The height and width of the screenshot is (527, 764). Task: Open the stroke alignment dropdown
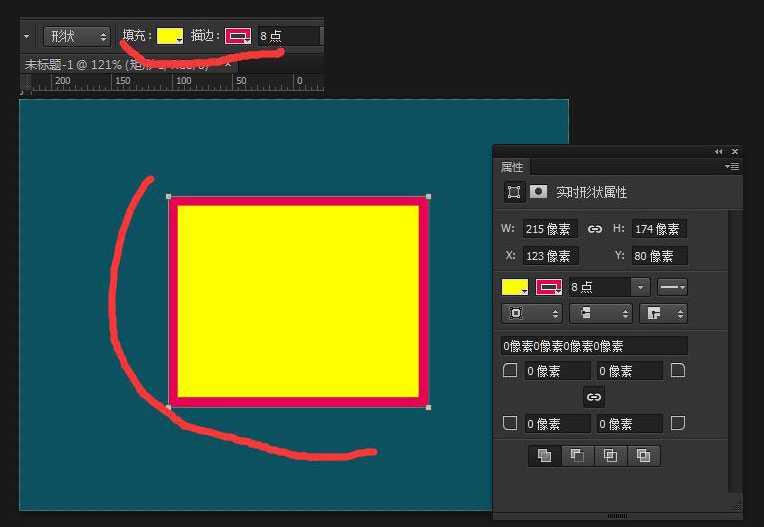click(x=532, y=314)
